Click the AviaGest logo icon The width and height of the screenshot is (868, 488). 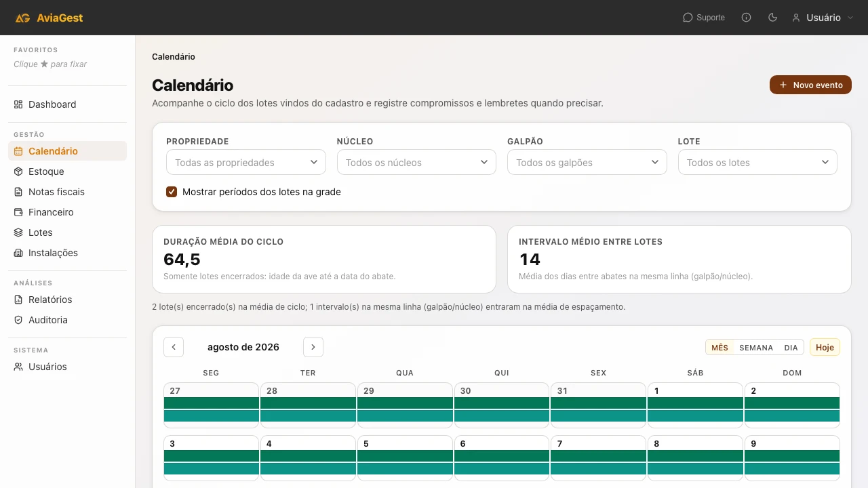pos(22,18)
